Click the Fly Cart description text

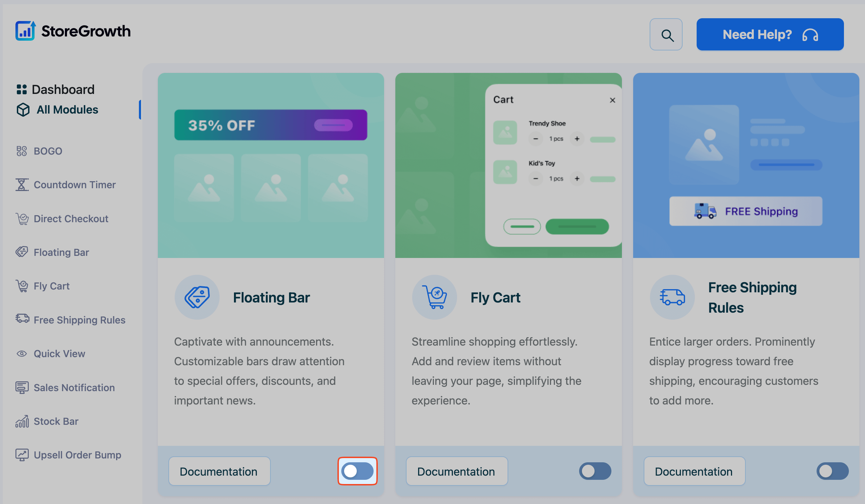[x=496, y=371]
